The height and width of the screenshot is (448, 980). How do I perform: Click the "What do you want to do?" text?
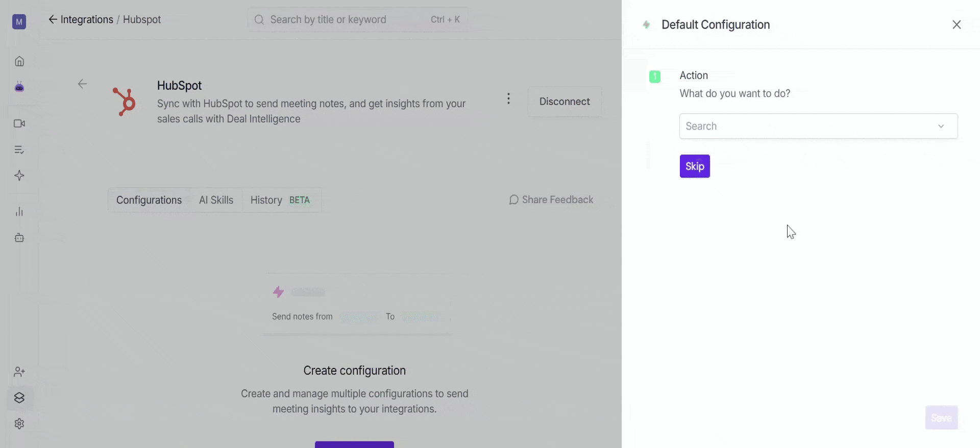(x=735, y=93)
